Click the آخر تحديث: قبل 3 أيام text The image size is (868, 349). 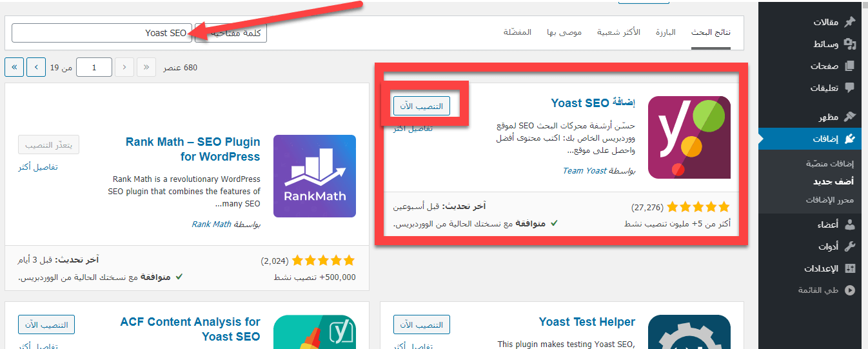[59, 259]
